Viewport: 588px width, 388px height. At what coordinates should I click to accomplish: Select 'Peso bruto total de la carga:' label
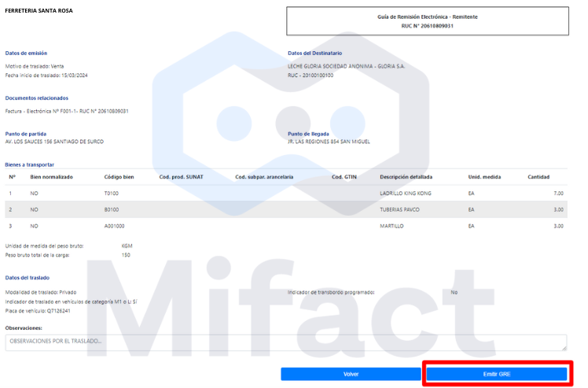click(38, 256)
